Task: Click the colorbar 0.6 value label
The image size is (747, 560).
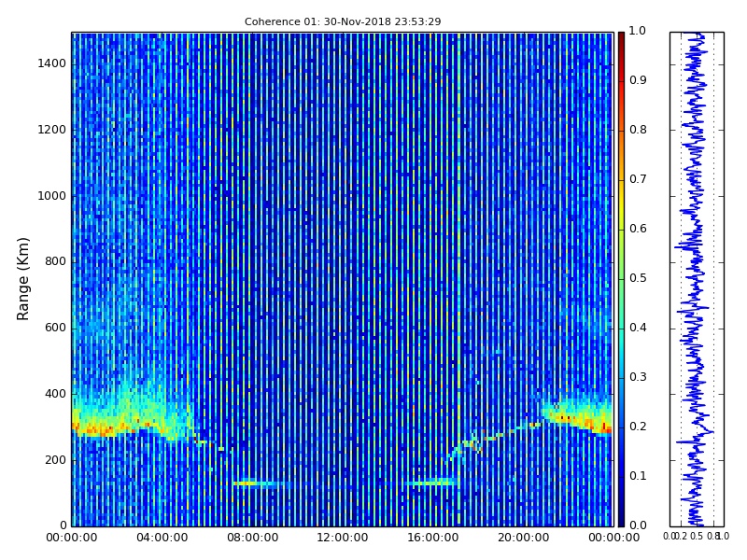Action: pos(638,229)
